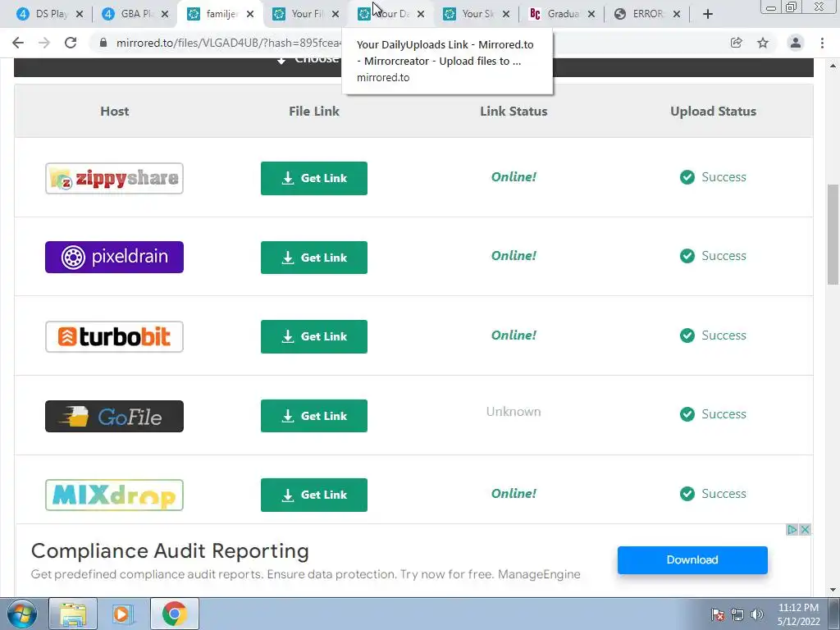
Task: Get Link for turbobit
Action: (x=314, y=336)
